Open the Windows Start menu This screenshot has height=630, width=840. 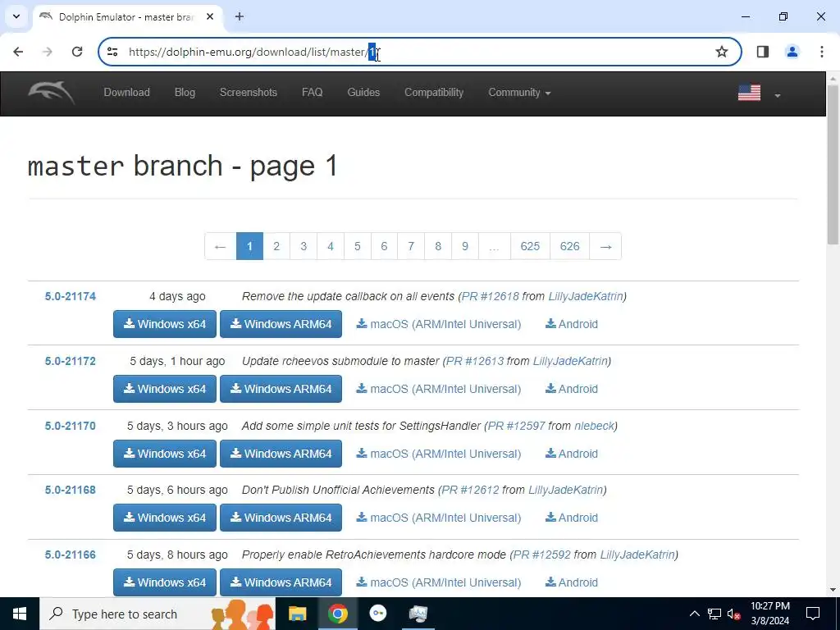[20, 614]
